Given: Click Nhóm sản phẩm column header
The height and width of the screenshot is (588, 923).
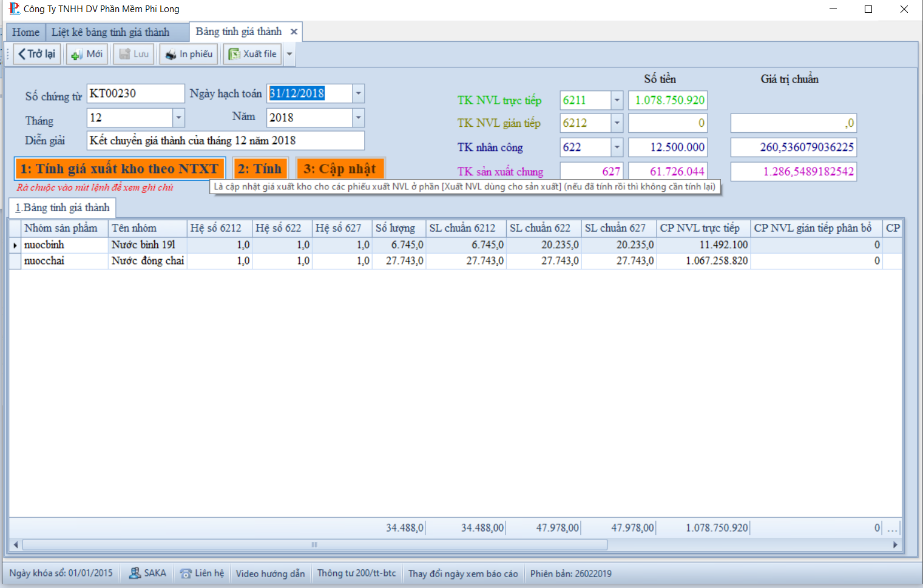Looking at the screenshot, I should [65, 228].
